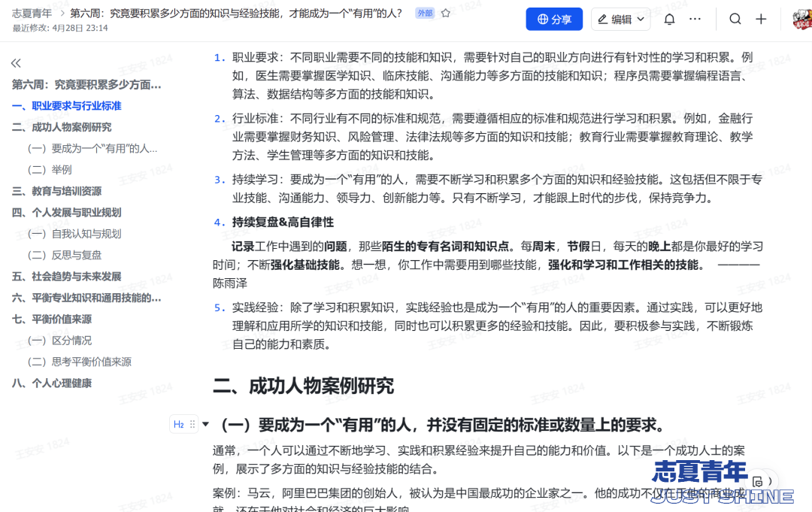Click the paragraph starting with 通常，一个人可以
Screen dimensions: 812x512
479,459
